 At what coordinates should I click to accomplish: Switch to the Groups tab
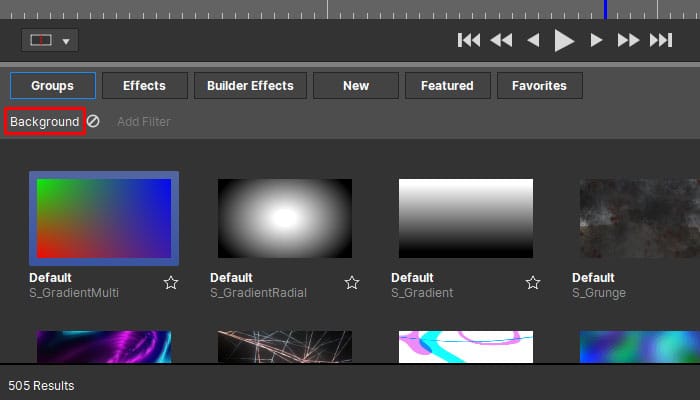coord(53,86)
